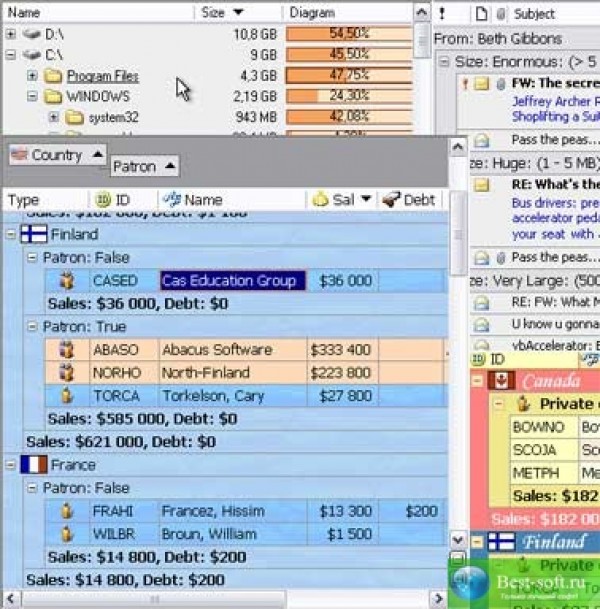Image resolution: width=600 pixels, height=609 pixels.
Task: Open the Sal column sort dropdown
Action: click(x=366, y=199)
